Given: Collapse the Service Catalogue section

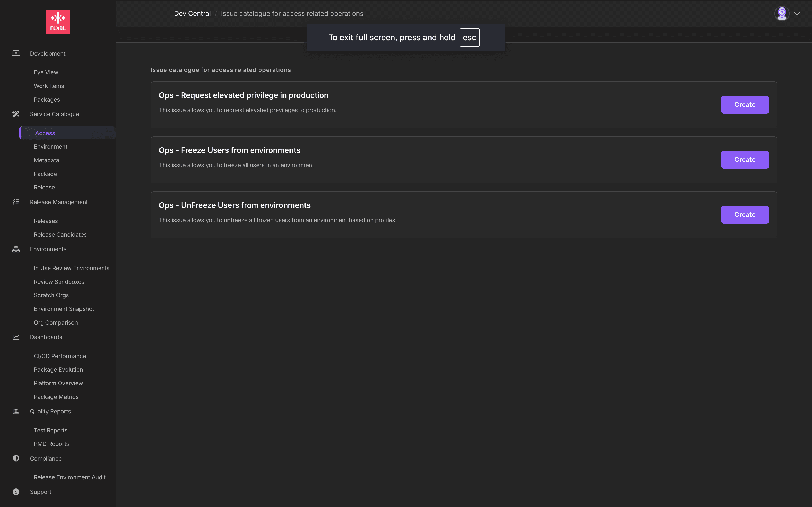Looking at the screenshot, I should pos(54,114).
